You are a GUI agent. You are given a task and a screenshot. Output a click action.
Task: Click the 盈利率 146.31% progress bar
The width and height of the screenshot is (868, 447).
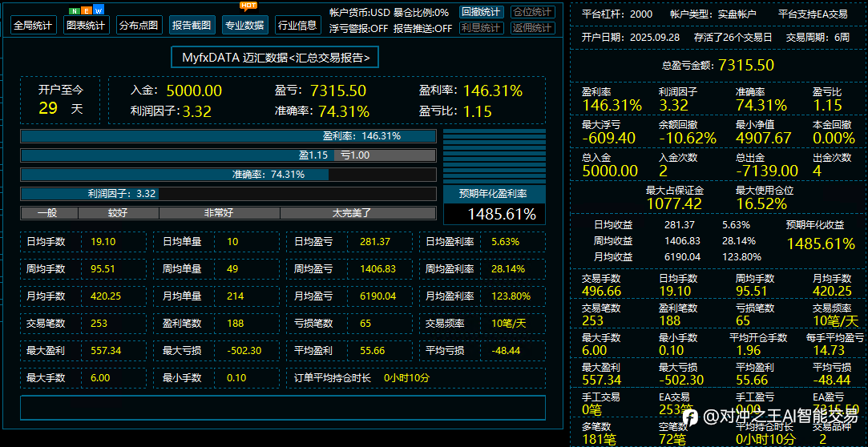[x=228, y=136]
